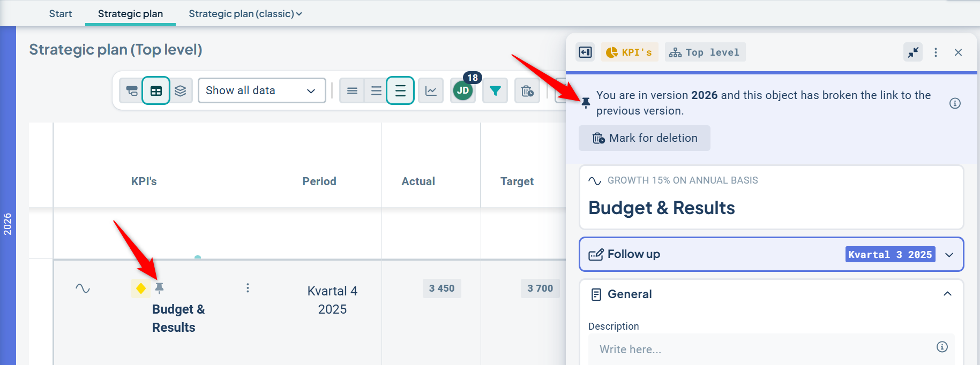Screen dimensions: 980x365
Task: Open the trash with clock toolbar icon
Action: pos(527,91)
